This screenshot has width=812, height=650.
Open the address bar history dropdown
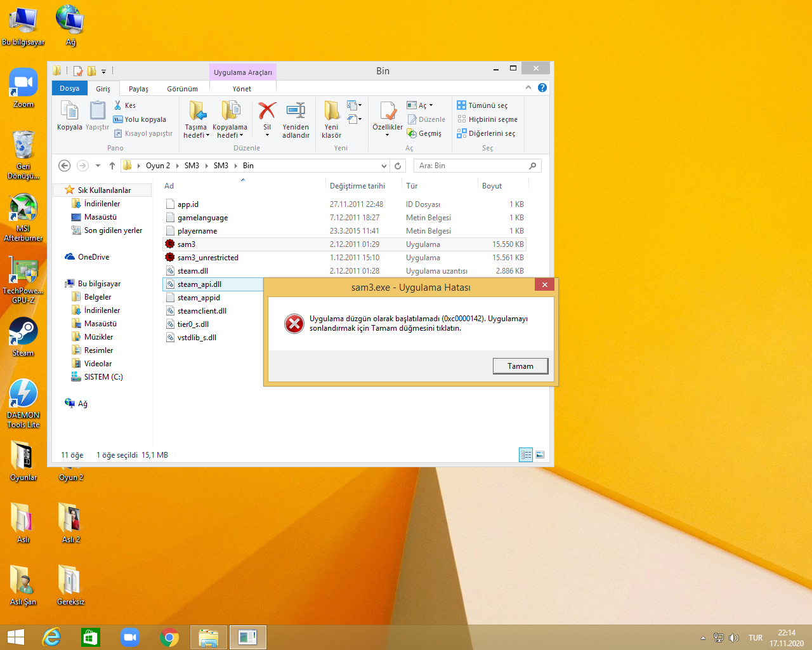pyautogui.click(x=384, y=166)
